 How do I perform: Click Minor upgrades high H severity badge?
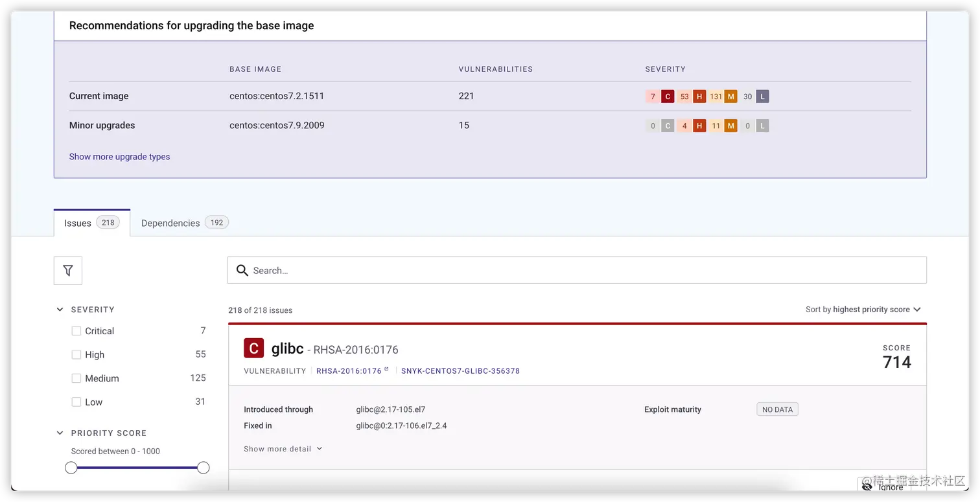coord(699,126)
